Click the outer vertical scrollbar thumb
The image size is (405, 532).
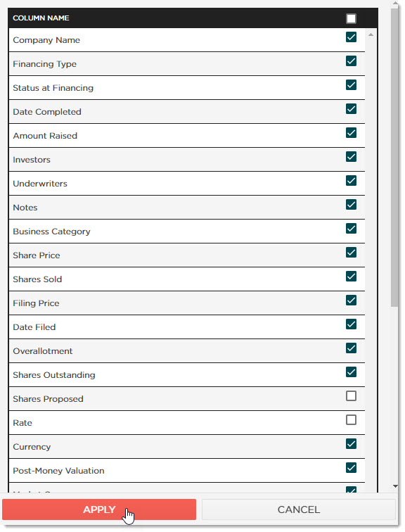pyautogui.click(x=394, y=158)
